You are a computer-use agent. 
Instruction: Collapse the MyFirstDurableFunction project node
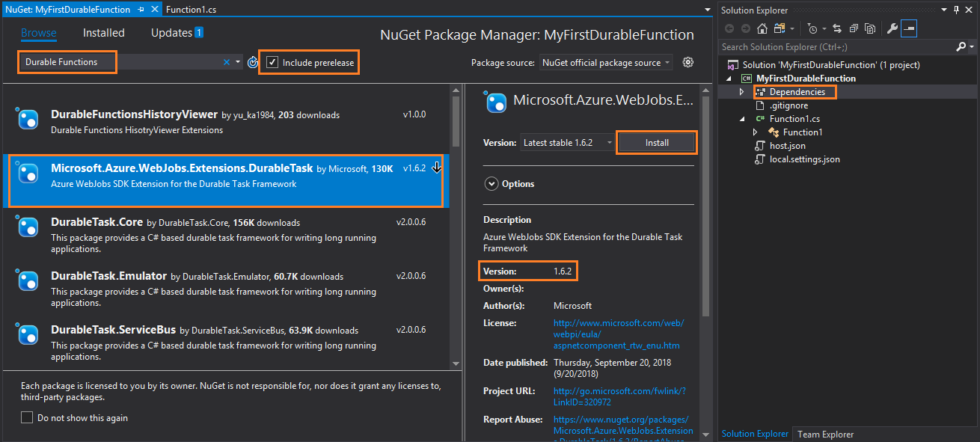tap(729, 79)
